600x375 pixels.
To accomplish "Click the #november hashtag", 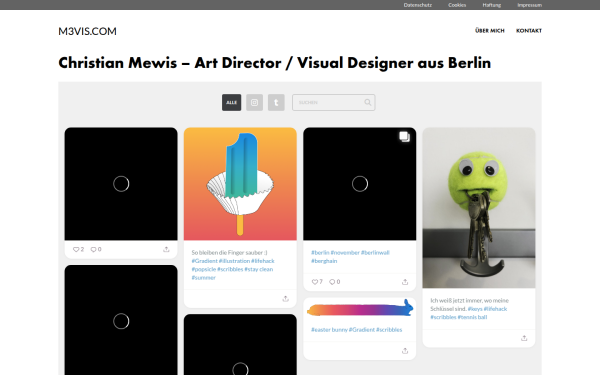I will 345,253.
